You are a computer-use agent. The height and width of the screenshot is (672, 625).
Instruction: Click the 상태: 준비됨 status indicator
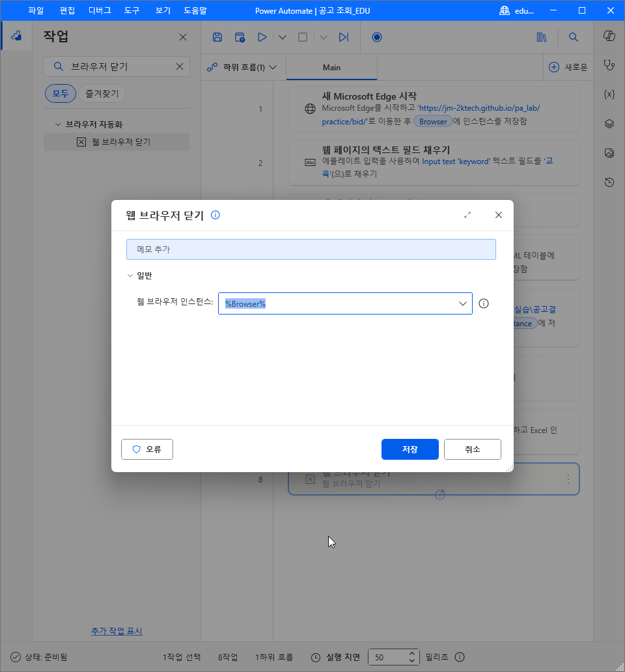pos(39,657)
